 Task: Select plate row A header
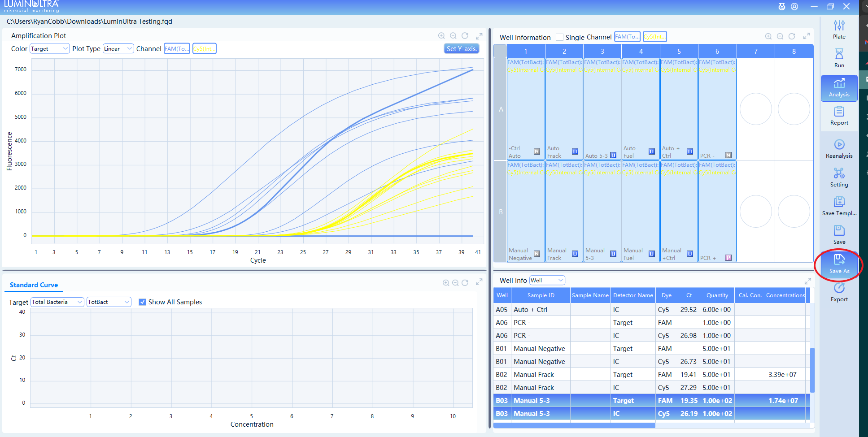[x=501, y=109]
